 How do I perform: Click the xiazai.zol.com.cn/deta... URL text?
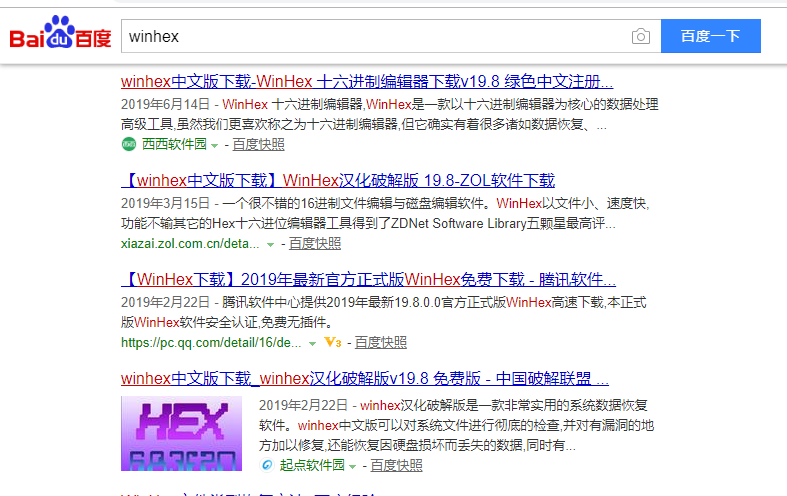click(190, 243)
